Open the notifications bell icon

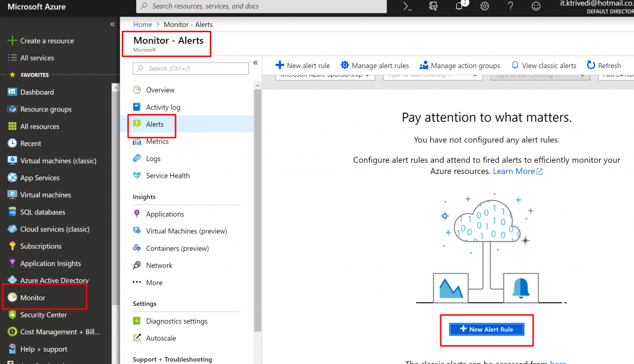[459, 6]
